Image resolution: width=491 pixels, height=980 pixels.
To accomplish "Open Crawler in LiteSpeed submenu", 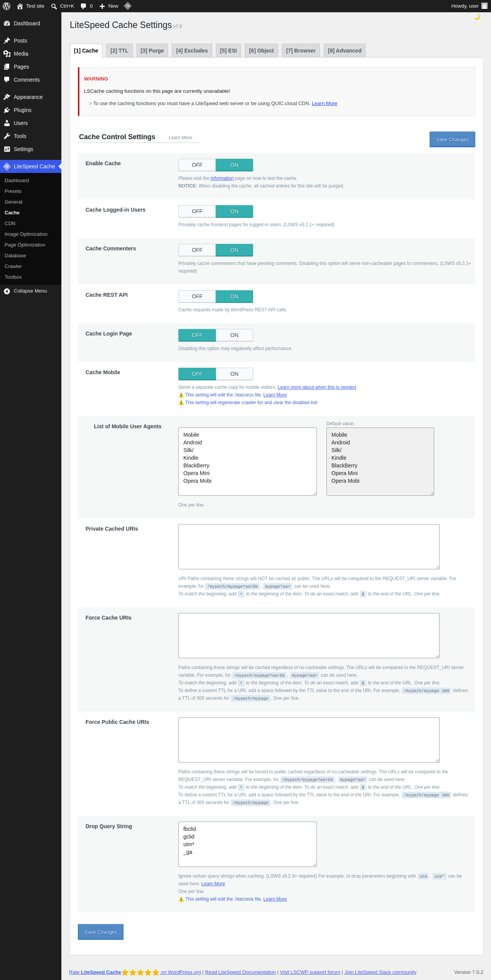I will (13, 266).
